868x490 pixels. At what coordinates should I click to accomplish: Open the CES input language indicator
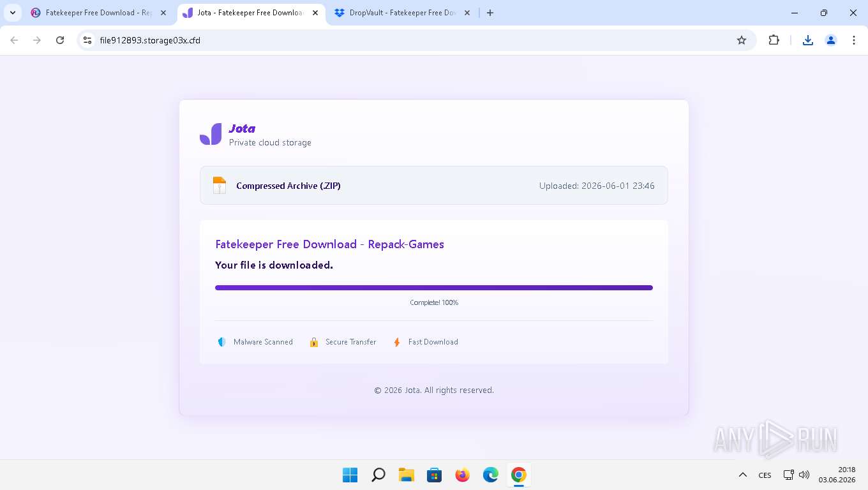pyautogui.click(x=765, y=475)
